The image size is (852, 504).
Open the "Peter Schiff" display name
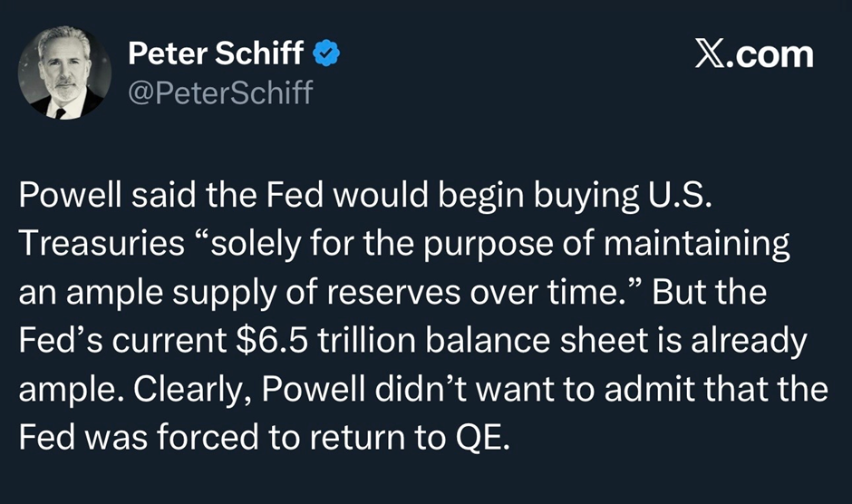216,54
